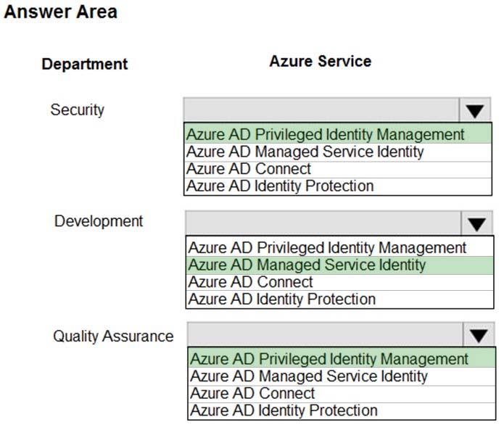This screenshot has width=504, height=430.
Task: Pick Azure AD Connect under Development
Action: pyautogui.click(x=340, y=283)
